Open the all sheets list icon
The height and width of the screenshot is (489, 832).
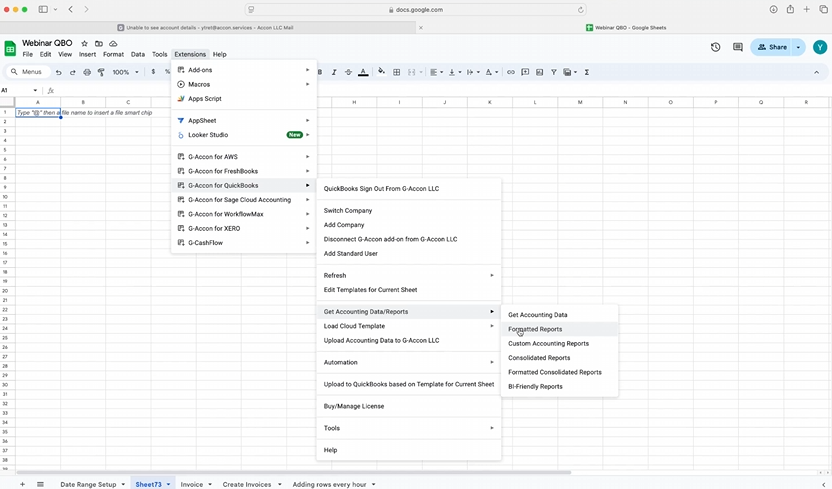point(40,484)
